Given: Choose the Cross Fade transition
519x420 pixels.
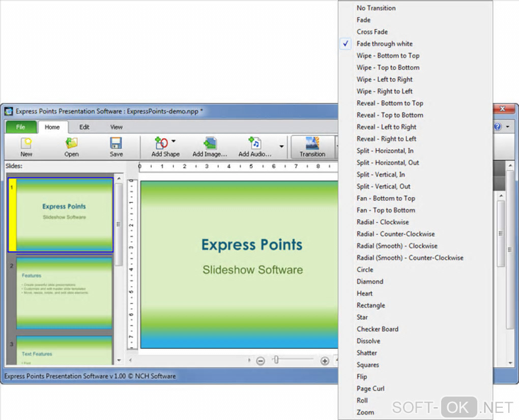Looking at the screenshot, I should pyautogui.click(x=415, y=32).
